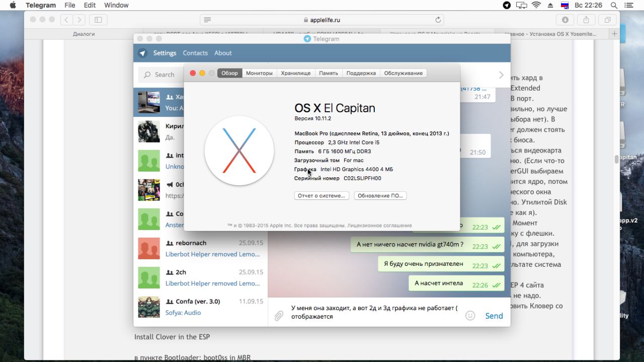Click the chat header chevron arrow
Viewport: 644px width, 362px height.
click(x=501, y=75)
